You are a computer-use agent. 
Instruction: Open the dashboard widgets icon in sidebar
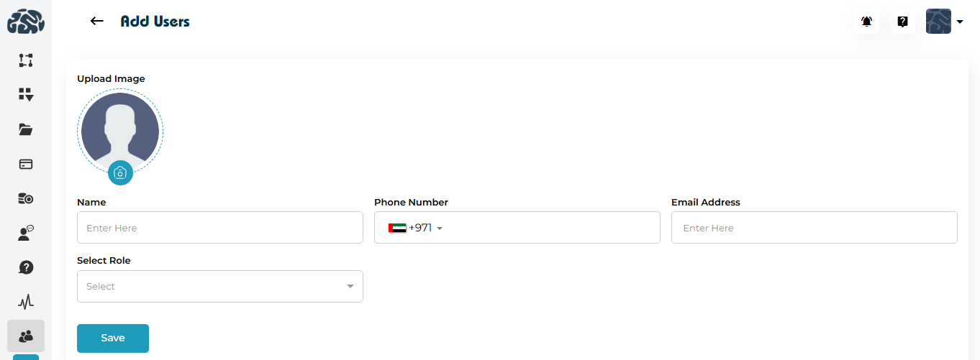click(x=26, y=94)
